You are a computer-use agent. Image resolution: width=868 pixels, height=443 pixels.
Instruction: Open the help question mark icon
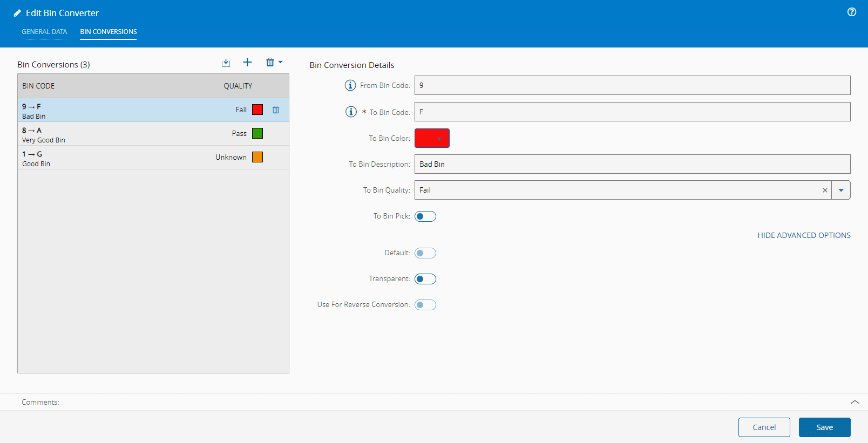click(x=852, y=12)
